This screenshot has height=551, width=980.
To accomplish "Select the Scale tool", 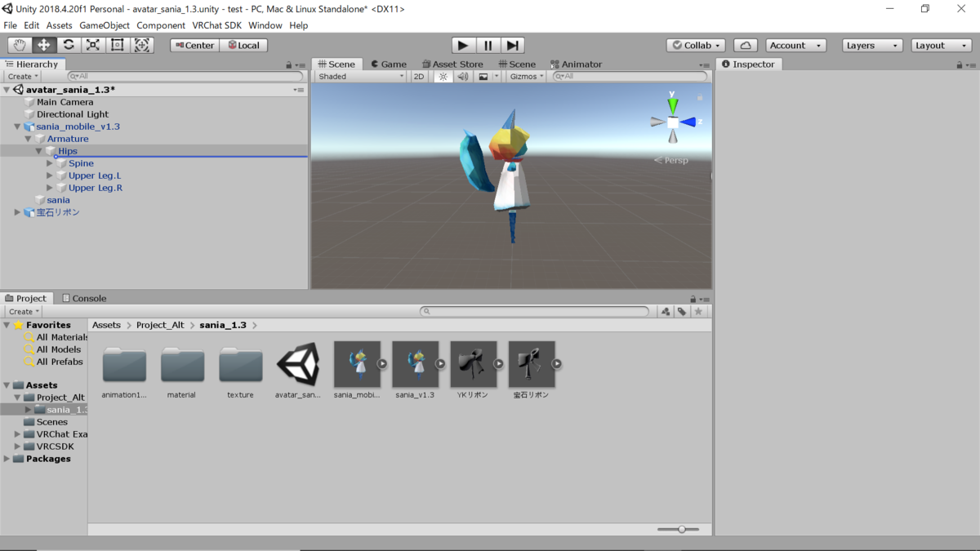I will (x=93, y=45).
